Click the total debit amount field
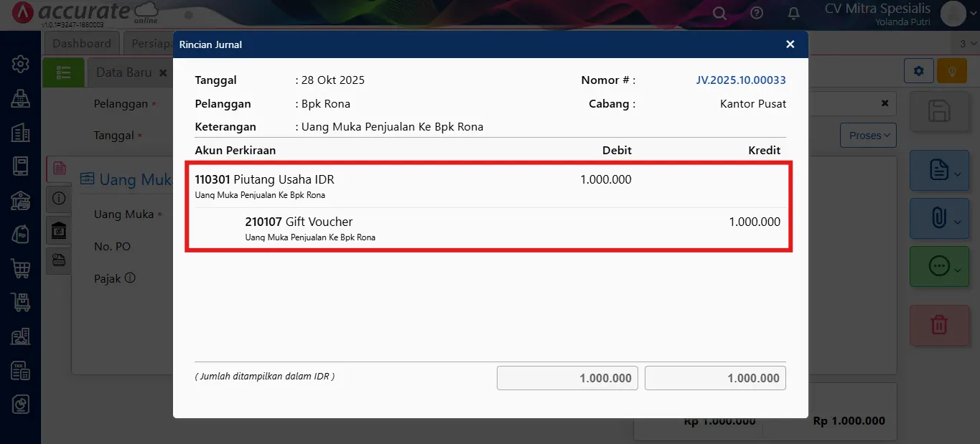The width and height of the screenshot is (980, 444). click(x=567, y=378)
